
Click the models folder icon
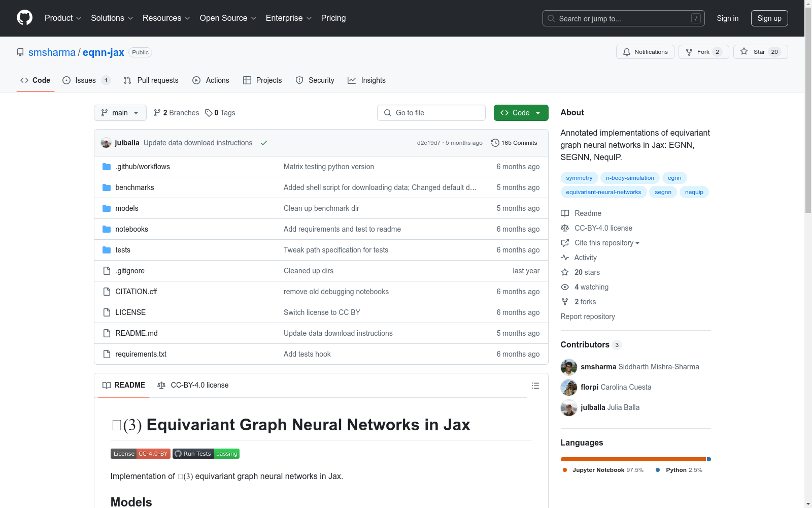pyautogui.click(x=107, y=208)
